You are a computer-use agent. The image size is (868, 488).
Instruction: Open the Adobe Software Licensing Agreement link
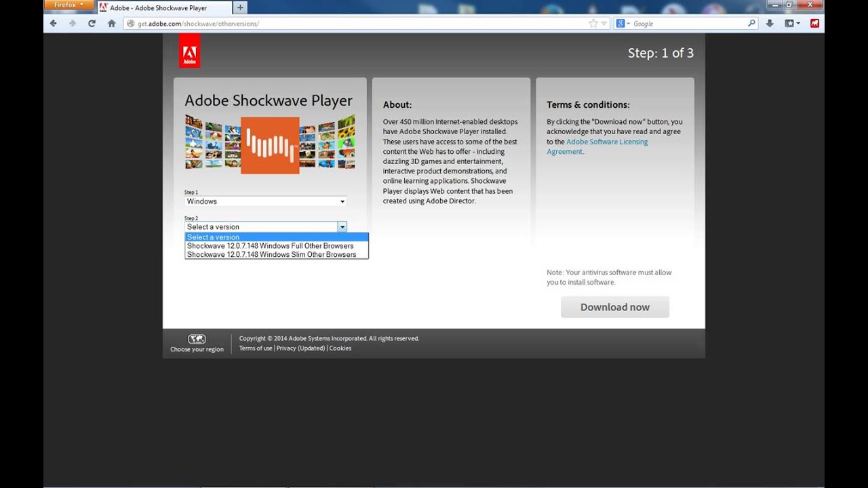(x=597, y=146)
